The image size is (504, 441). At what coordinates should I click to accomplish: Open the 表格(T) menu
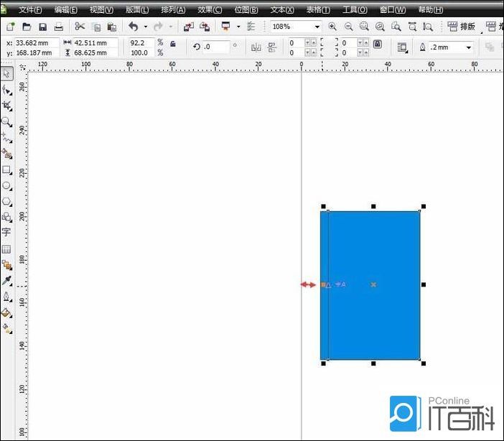click(318, 10)
